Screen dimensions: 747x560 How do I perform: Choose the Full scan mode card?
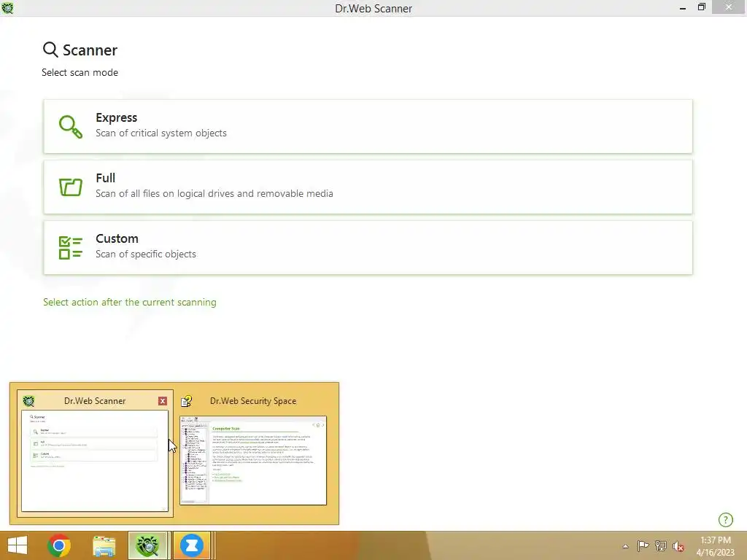pyautogui.click(x=368, y=187)
